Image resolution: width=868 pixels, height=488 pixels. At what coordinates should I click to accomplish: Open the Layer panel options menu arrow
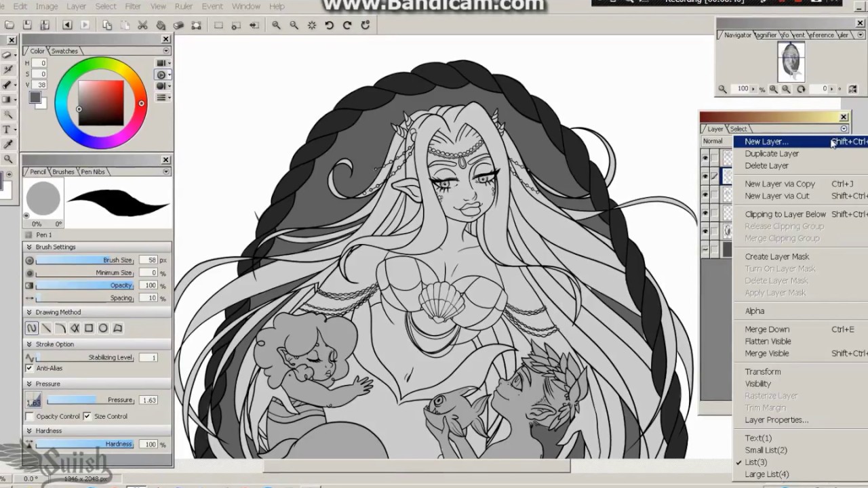point(844,129)
